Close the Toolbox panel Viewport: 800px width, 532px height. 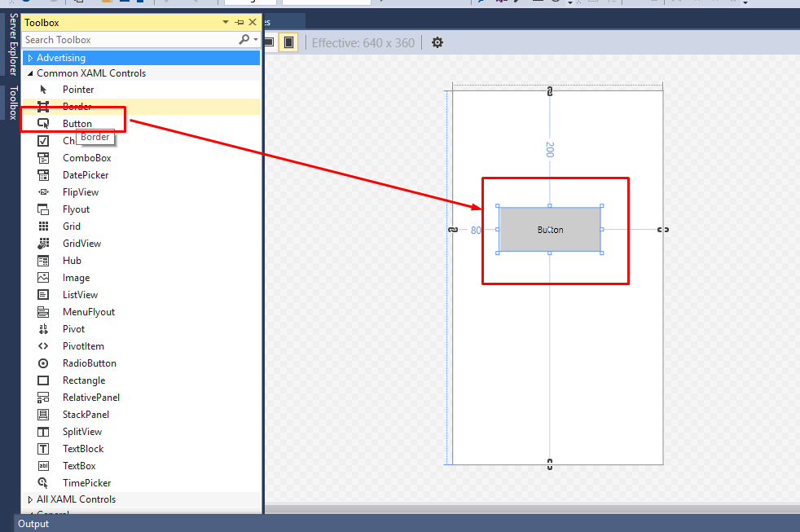[253, 22]
